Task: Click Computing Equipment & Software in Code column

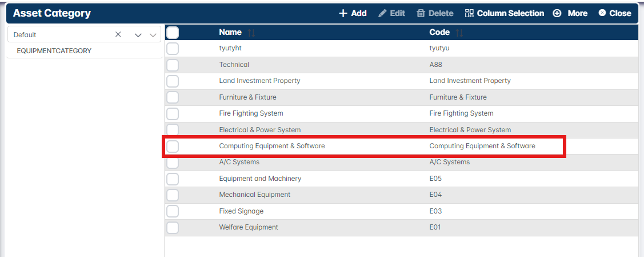Action: [x=482, y=145]
